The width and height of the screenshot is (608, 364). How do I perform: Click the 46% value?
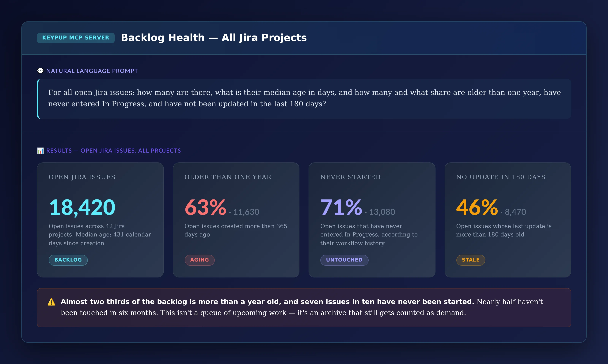[477, 207]
